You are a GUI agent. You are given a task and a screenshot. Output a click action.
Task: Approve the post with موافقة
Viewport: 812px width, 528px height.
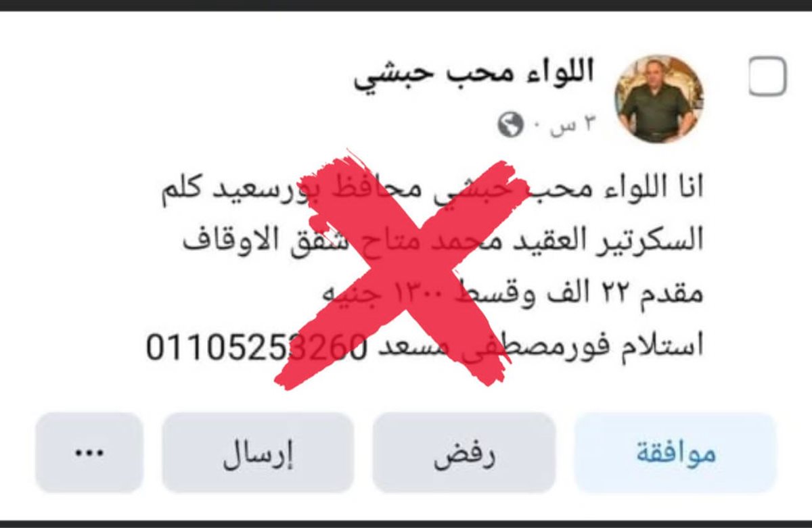click(x=675, y=453)
